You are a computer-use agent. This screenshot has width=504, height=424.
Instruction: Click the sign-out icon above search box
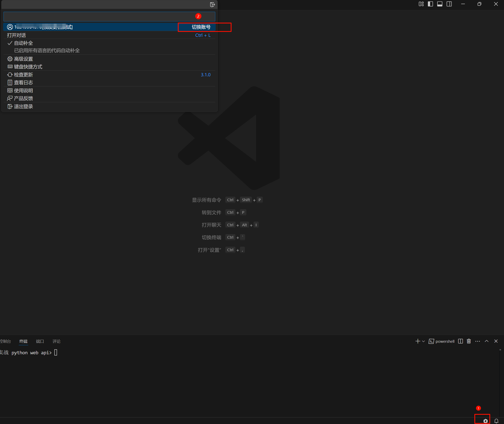click(212, 5)
